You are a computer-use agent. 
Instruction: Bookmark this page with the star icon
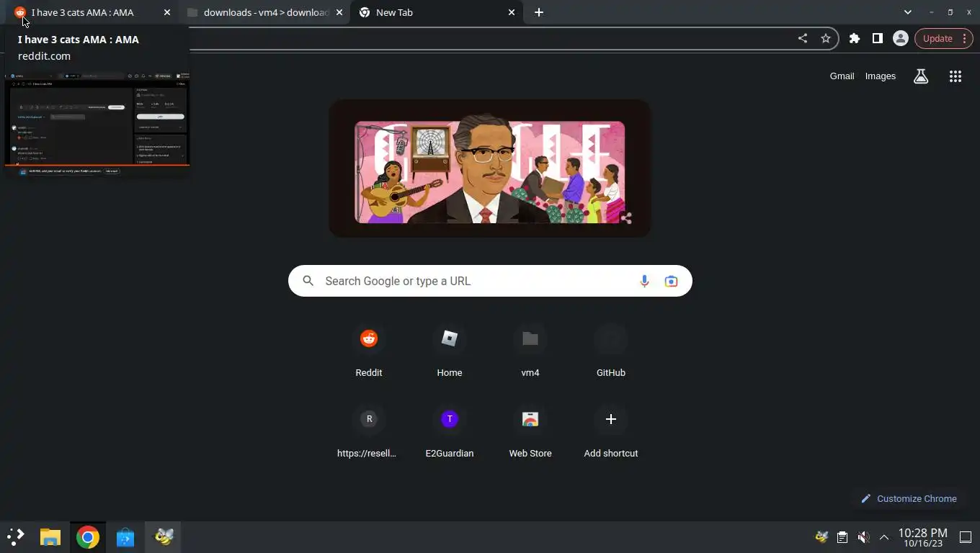click(826, 38)
